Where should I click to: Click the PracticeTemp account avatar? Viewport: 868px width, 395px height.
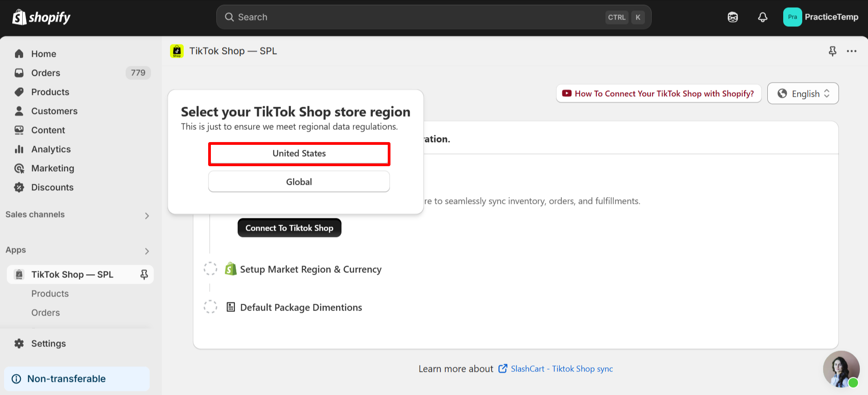(x=792, y=17)
